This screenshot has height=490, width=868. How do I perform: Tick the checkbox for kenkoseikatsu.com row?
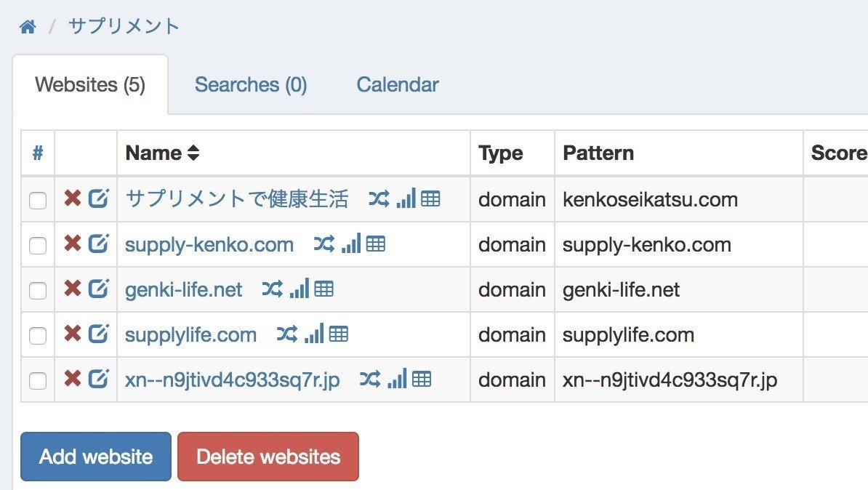[38, 201]
